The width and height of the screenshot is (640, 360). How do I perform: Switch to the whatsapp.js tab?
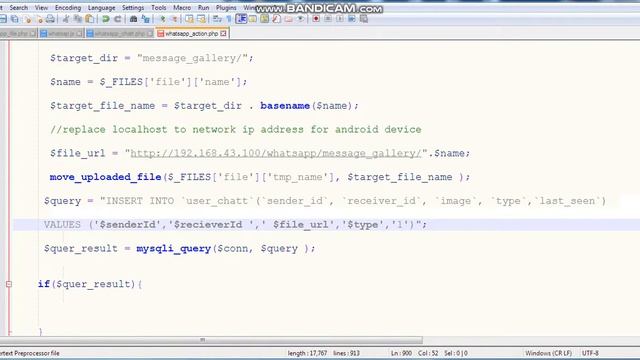click(x=61, y=33)
